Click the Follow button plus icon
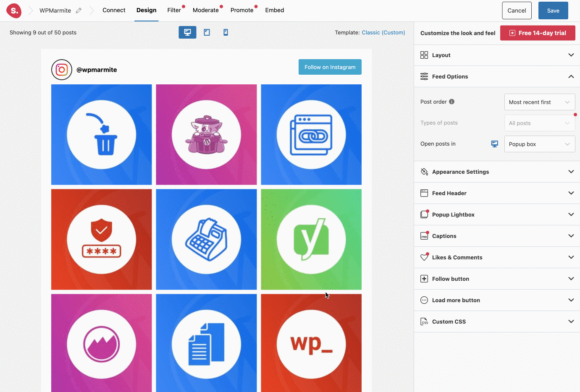The width and height of the screenshot is (580, 392). pos(424,279)
